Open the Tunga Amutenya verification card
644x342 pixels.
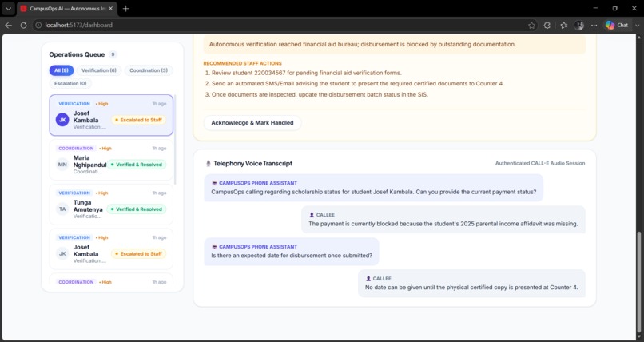point(111,205)
